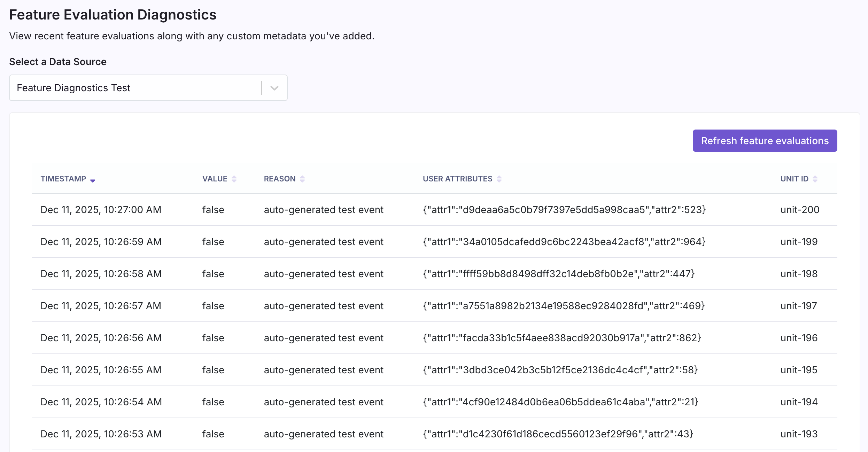Click unit-193 cell
Viewport: 868px width, 452px height.
coord(799,434)
